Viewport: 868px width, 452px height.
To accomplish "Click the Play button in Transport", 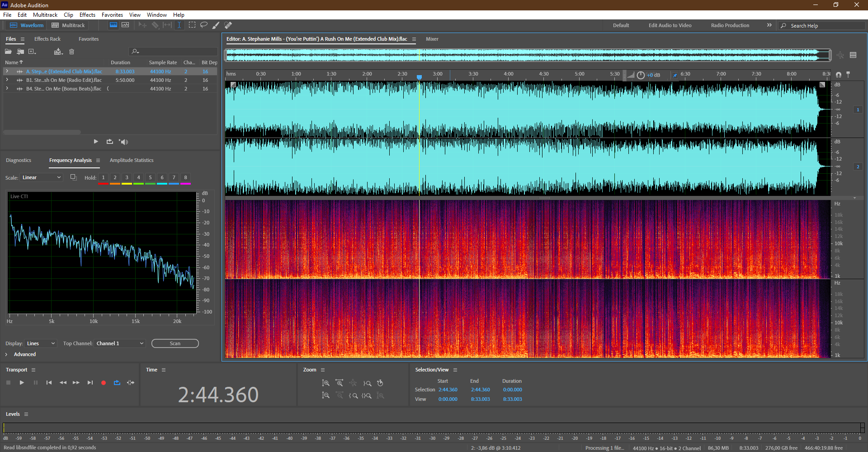I will [22, 383].
